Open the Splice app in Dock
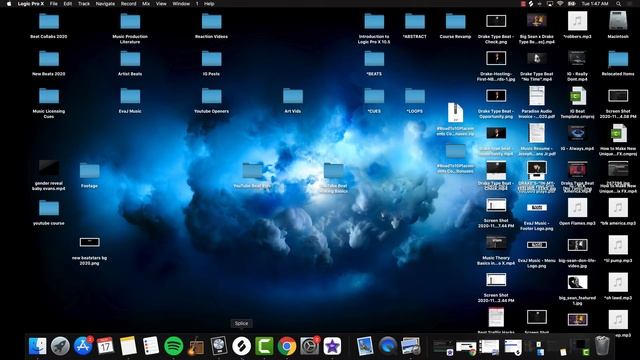 click(241, 346)
